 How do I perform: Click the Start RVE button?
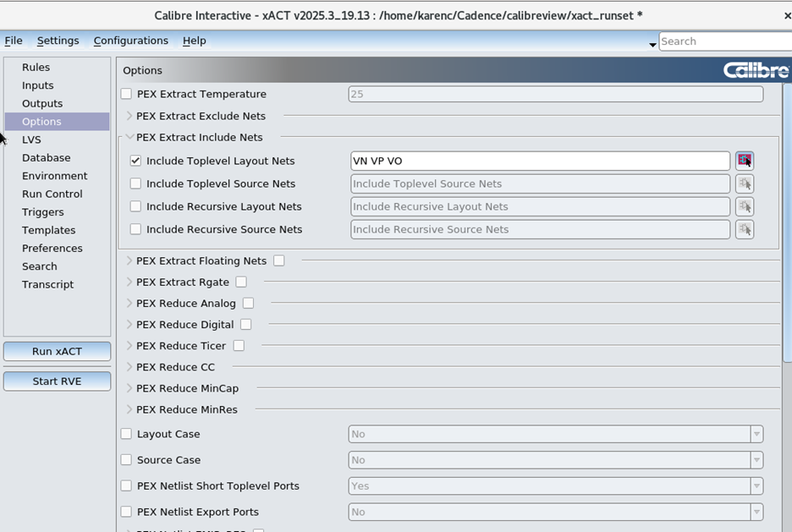[57, 381]
